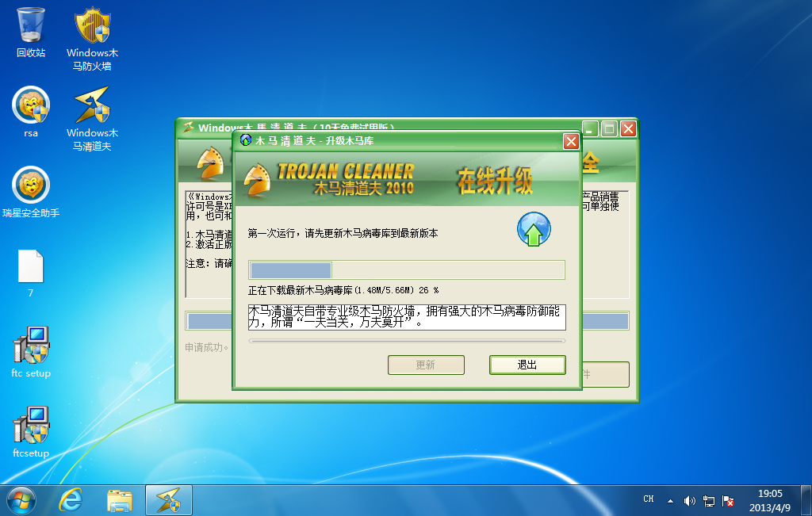The image size is (812, 516).
Task: Click the 在线升级 banner heading
Action: pyautogui.click(x=495, y=181)
